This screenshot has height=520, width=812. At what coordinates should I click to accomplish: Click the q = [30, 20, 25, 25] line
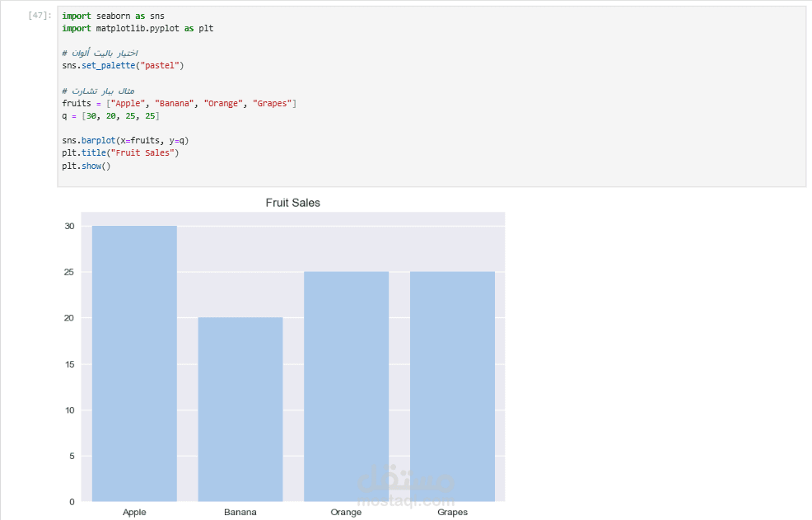[110, 116]
